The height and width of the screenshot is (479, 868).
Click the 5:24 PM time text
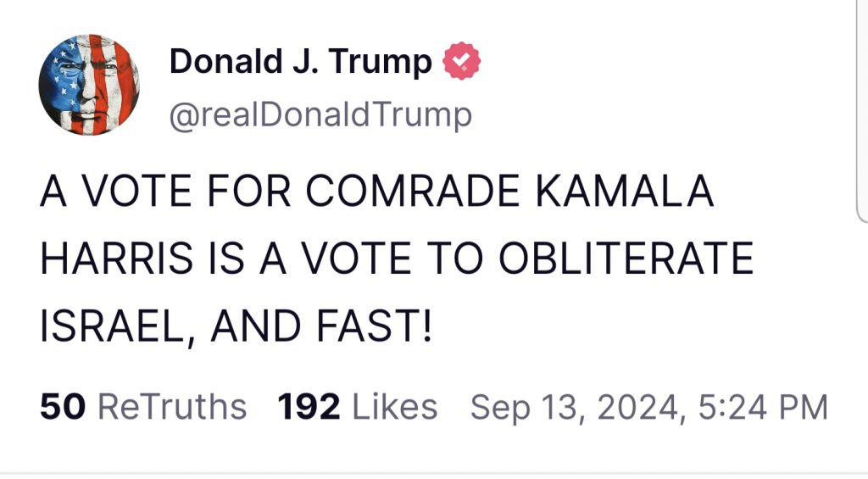tap(763, 407)
